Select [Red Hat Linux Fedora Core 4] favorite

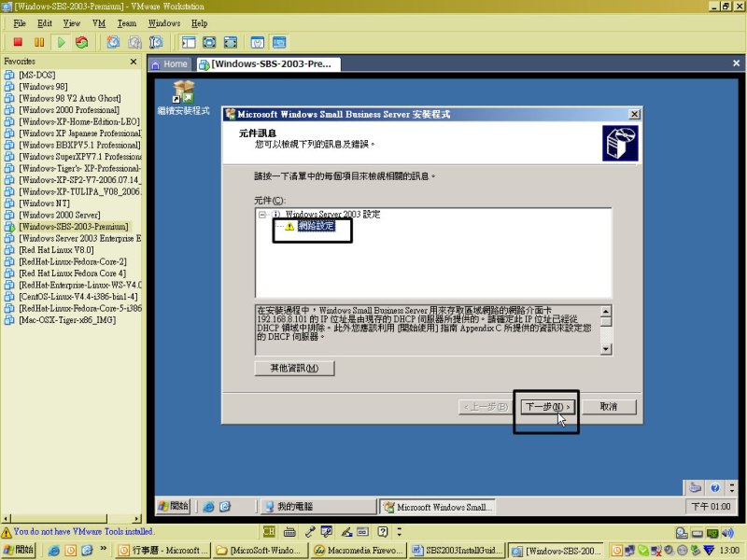coord(73,273)
